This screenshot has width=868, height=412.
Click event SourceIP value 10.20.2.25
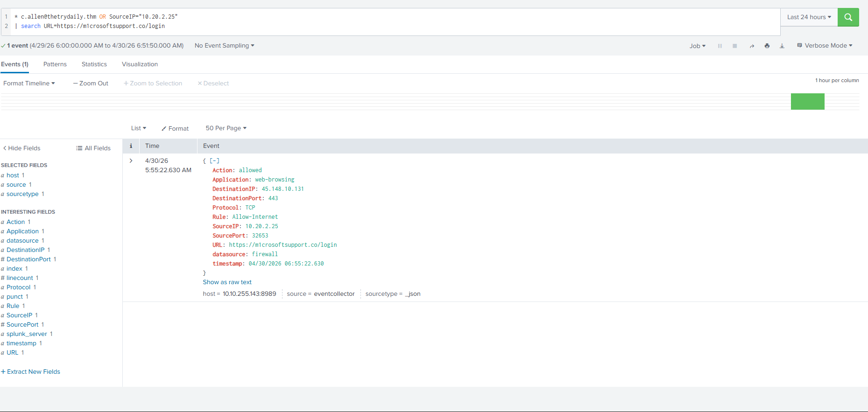click(x=262, y=226)
